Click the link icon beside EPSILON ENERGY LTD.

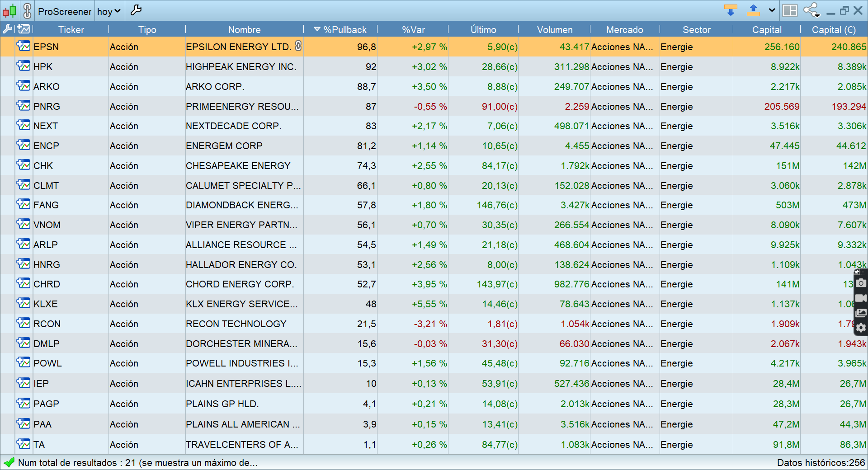point(298,46)
